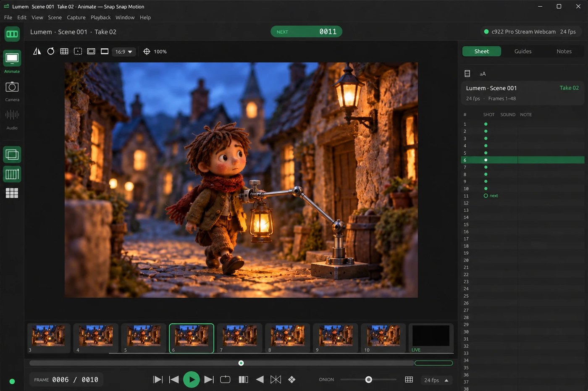Select frame 6 row in the exposure sheet
588x391 pixels.
pos(522,160)
